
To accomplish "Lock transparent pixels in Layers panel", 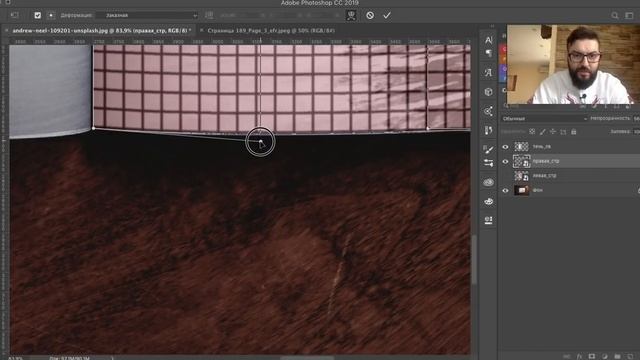I will click(x=532, y=132).
